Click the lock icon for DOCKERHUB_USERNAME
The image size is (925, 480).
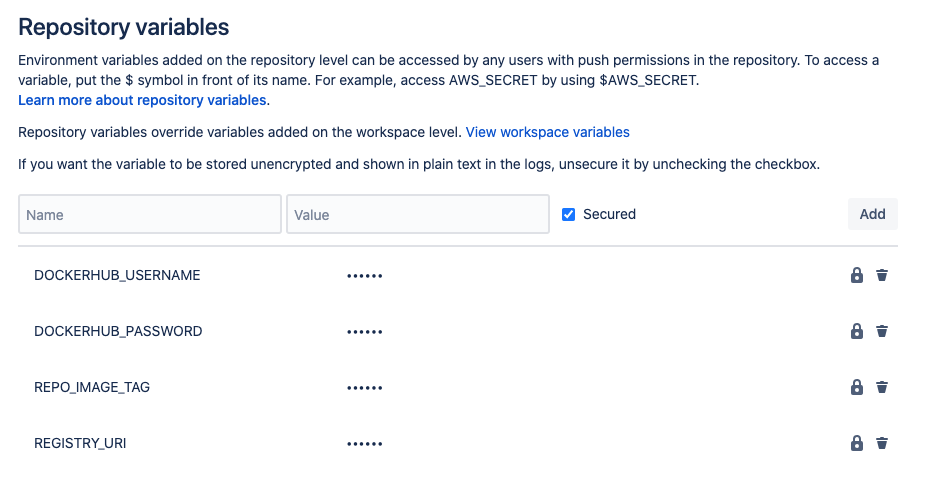[x=857, y=275]
